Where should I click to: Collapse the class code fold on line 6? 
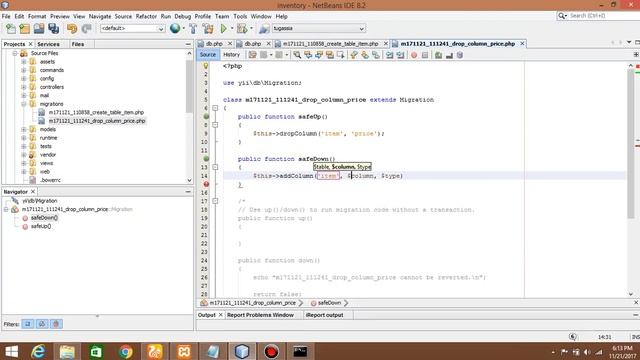[215, 108]
